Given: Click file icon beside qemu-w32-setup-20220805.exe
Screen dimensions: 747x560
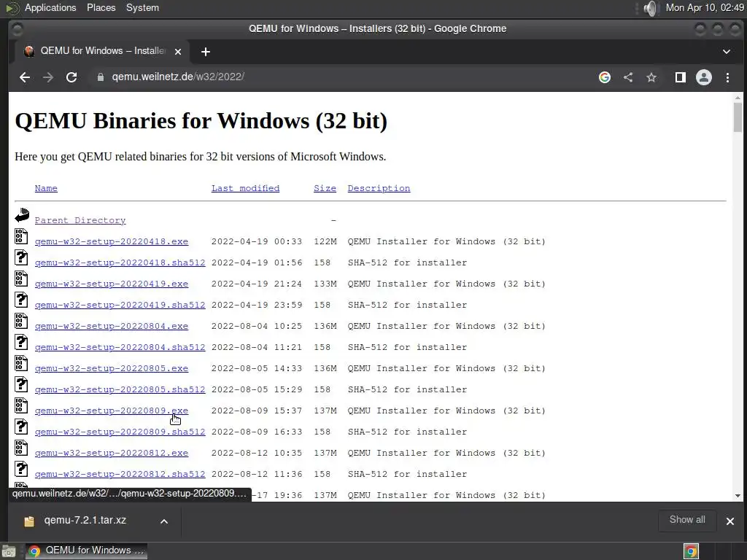Looking at the screenshot, I should tap(21, 363).
